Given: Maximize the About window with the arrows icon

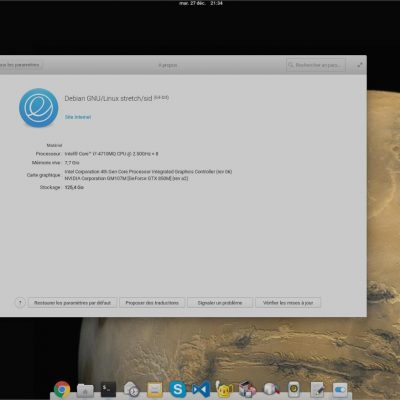Looking at the screenshot, I should (360, 65).
